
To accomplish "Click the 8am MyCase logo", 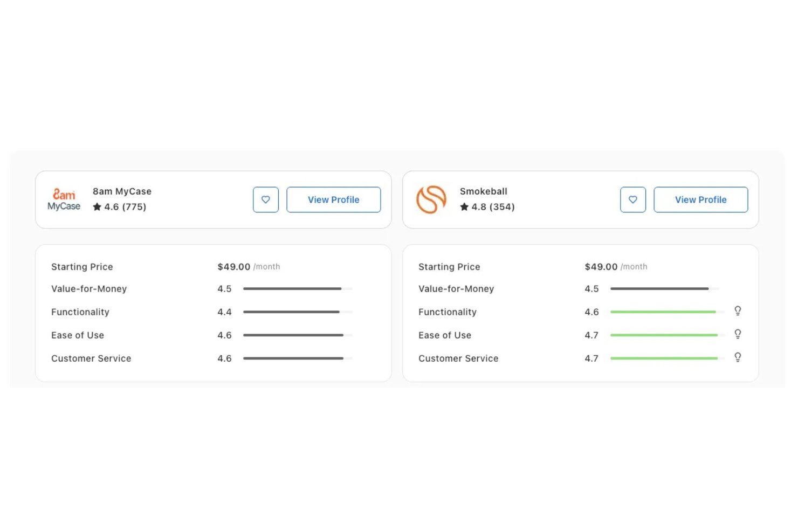I will coord(64,199).
